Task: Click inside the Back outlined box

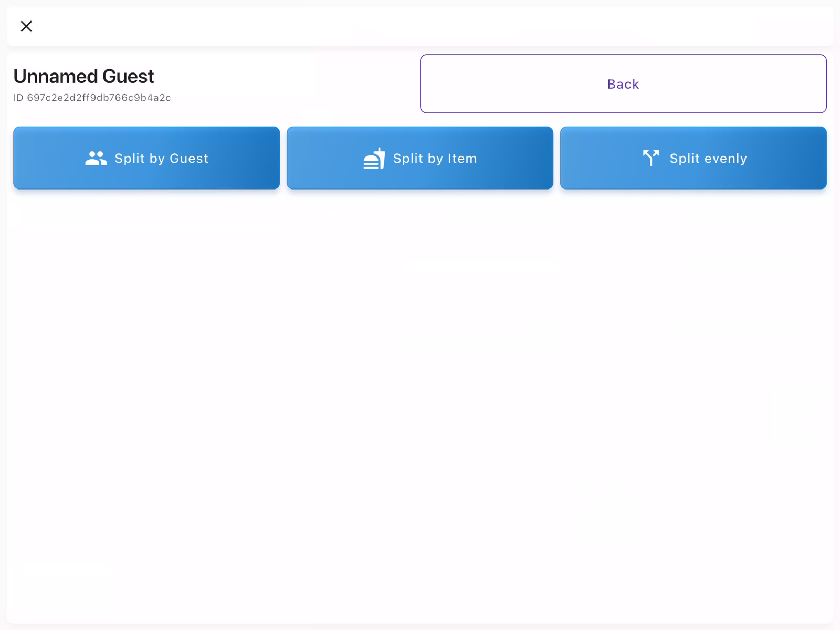Action: 623,83
